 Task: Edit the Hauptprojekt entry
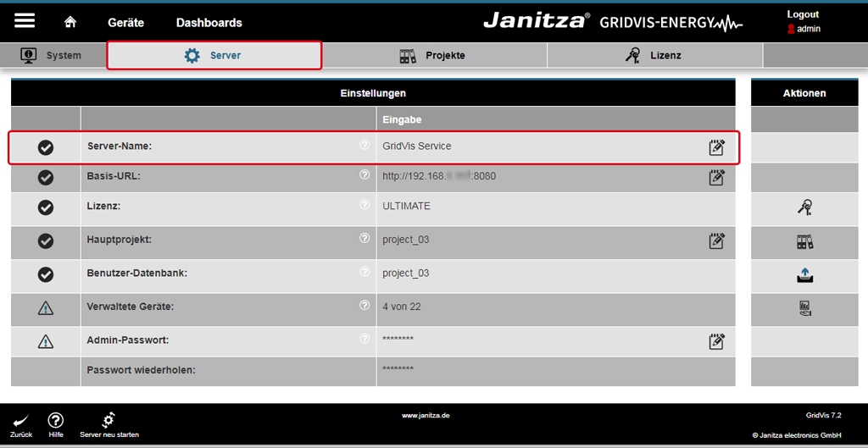click(x=716, y=241)
